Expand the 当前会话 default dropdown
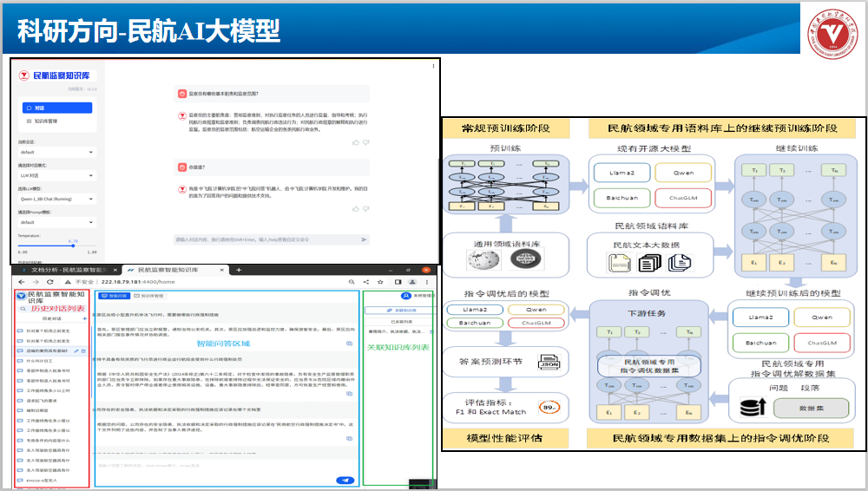Image resolution: width=868 pixels, height=491 pixels. coord(56,152)
